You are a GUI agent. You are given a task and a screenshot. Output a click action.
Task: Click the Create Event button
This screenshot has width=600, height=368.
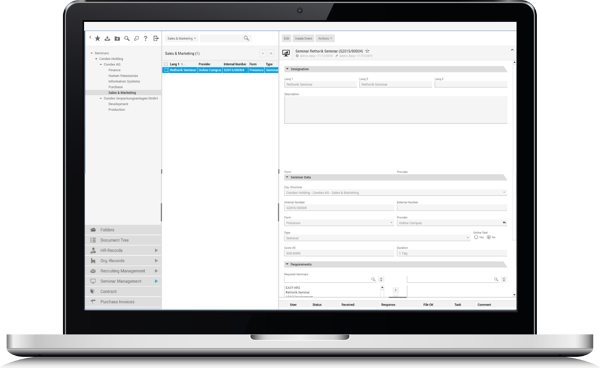click(x=303, y=38)
